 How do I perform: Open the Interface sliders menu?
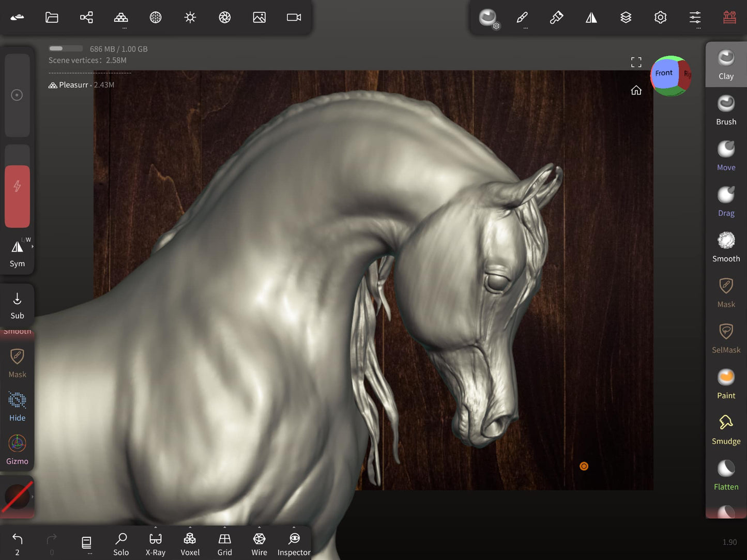coord(695,18)
